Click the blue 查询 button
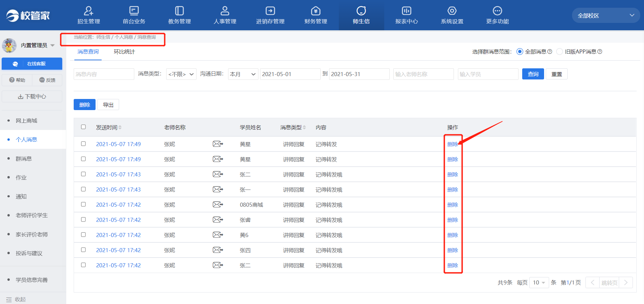The height and width of the screenshot is (304, 644). [533, 74]
